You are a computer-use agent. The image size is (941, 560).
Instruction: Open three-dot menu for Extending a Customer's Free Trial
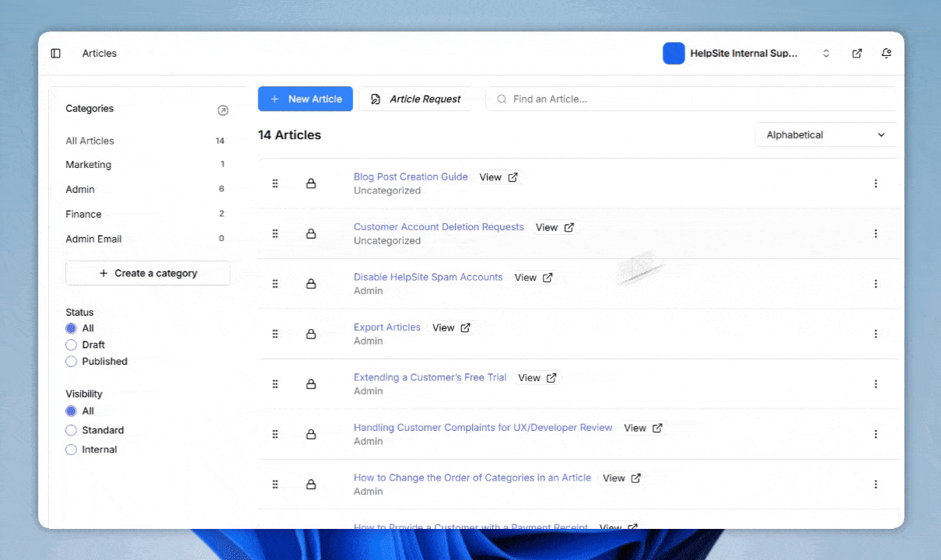coord(876,384)
